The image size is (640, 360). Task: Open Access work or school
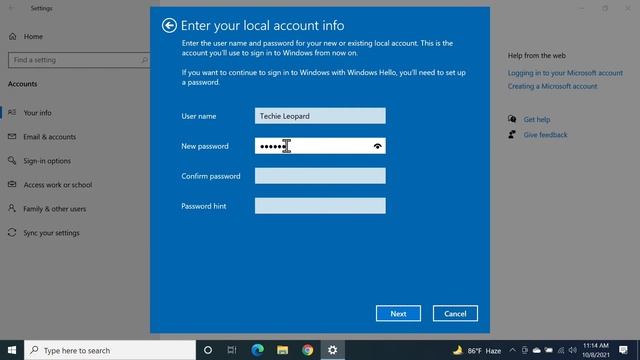point(58,185)
